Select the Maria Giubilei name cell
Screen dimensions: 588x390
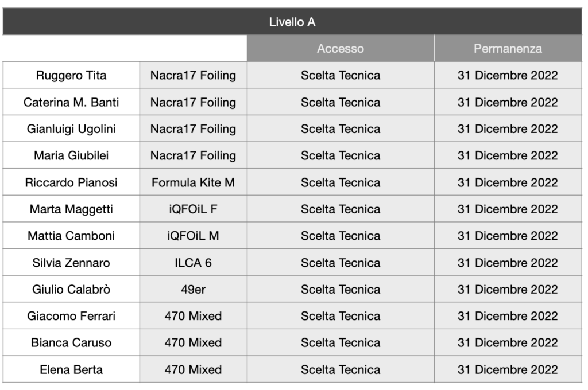pyautogui.click(x=71, y=155)
